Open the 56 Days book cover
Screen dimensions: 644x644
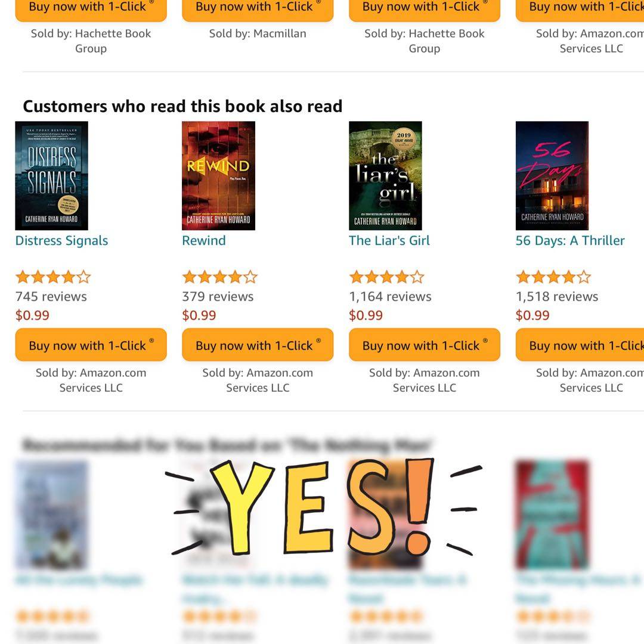pyautogui.click(x=552, y=175)
